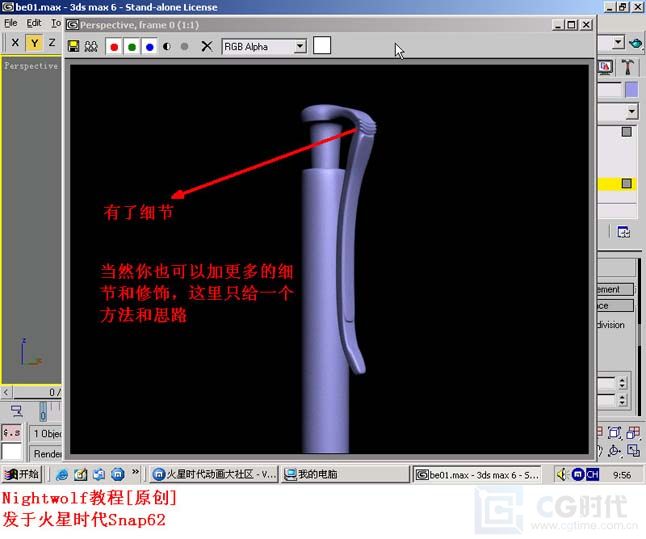Clone the rendered frame window
This screenshot has height=539, width=646.
click(91, 46)
